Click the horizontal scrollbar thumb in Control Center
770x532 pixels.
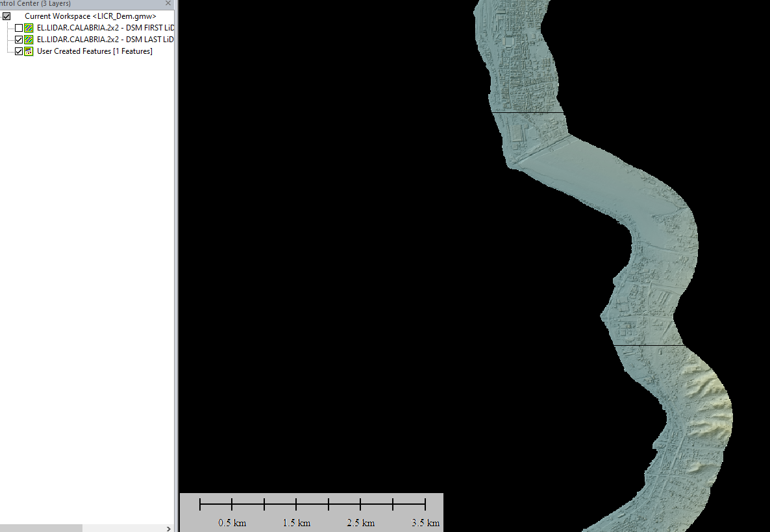pyautogui.click(x=40, y=528)
